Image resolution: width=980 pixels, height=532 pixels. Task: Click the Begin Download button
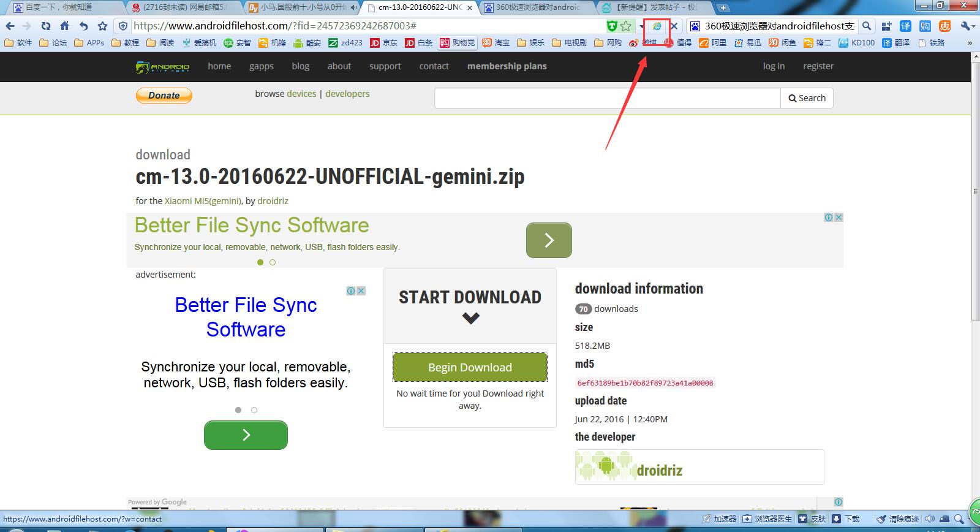click(x=470, y=367)
